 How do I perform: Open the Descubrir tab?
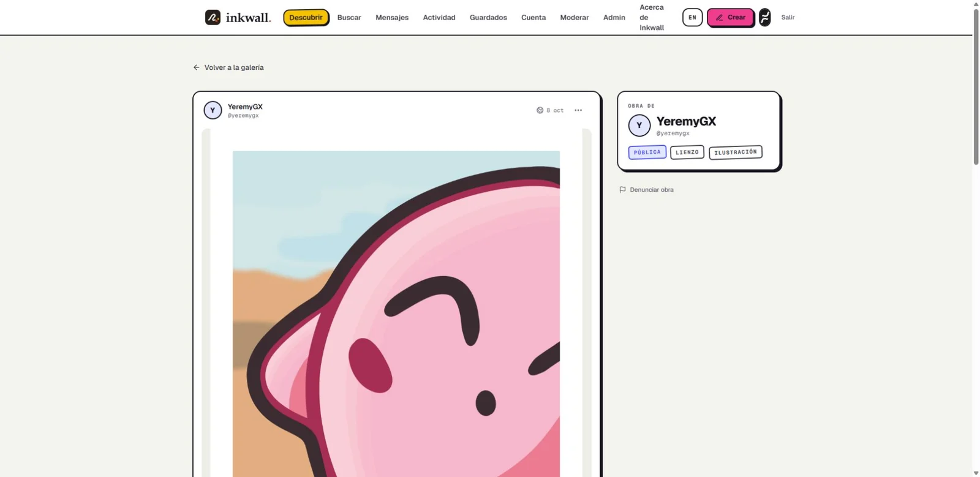pos(306,17)
